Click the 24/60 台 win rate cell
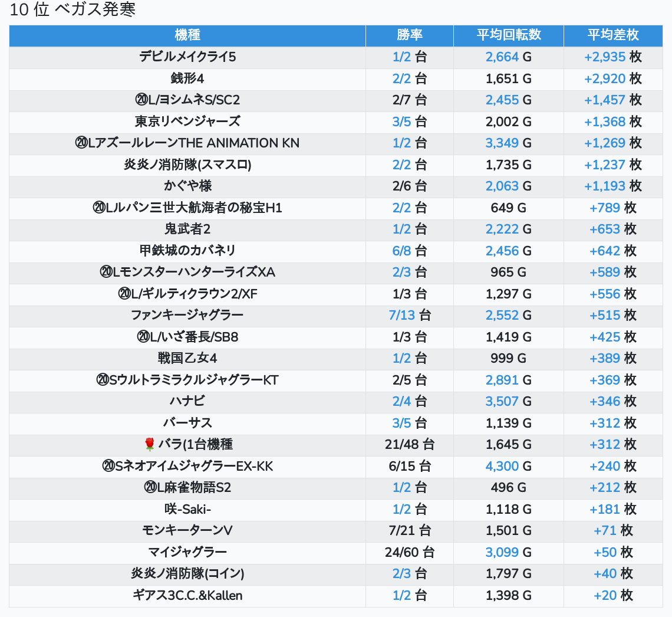672x617 pixels. pos(409,553)
